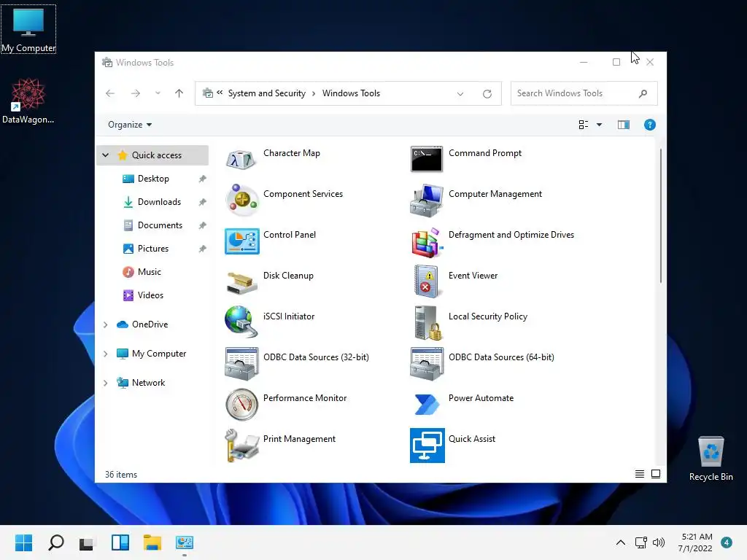Click Windows Tools breadcrumb segment

(x=351, y=93)
